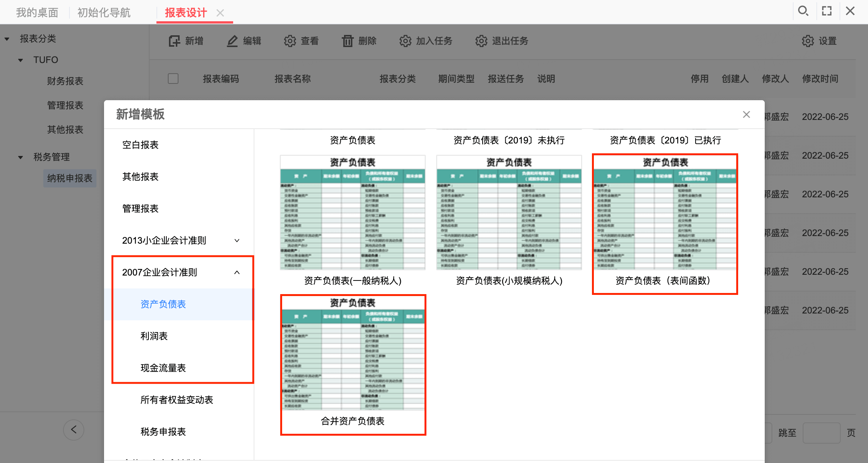Click the 加入任务 toolbar icon
The height and width of the screenshot is (463, 868).
(x=405, y=41)
